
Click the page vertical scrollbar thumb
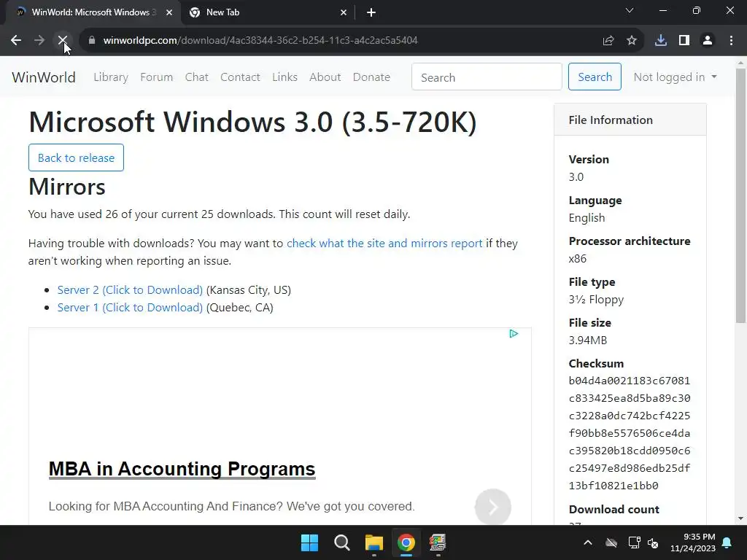click(x=740, y=195)
